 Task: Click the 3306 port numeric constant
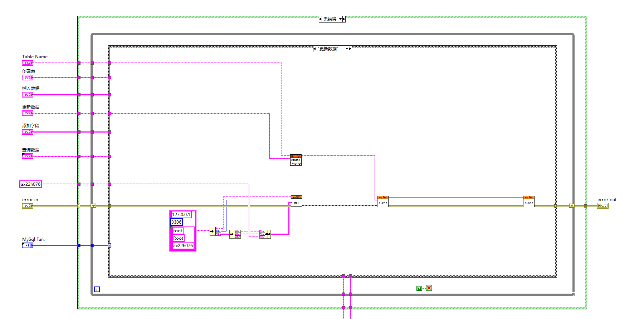[x=176, y=222]
